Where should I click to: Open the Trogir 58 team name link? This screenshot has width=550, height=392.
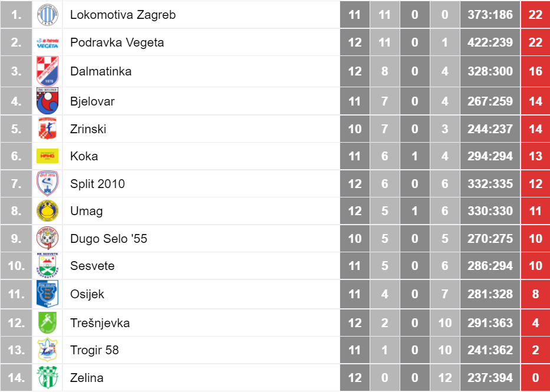(x=94, y=350)
